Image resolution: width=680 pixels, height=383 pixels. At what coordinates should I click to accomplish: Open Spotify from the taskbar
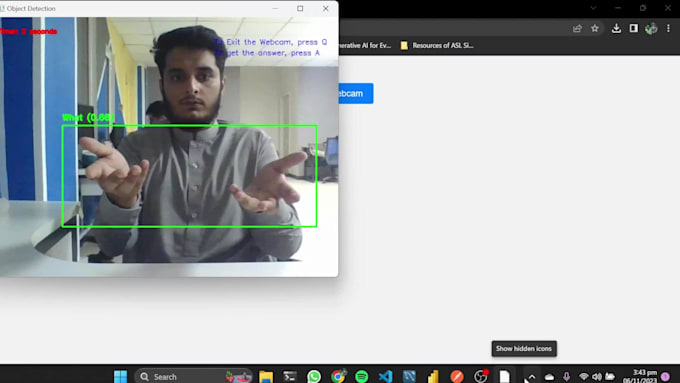361,376
